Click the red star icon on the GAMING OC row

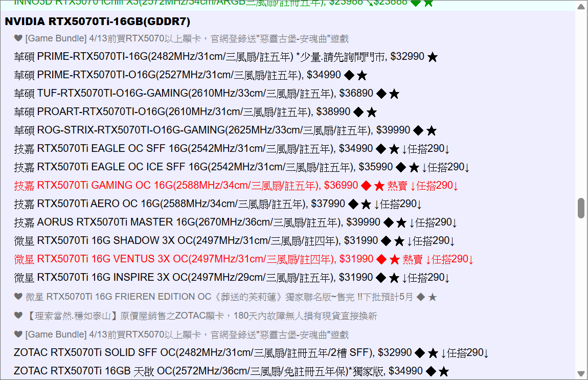[379, 186]
